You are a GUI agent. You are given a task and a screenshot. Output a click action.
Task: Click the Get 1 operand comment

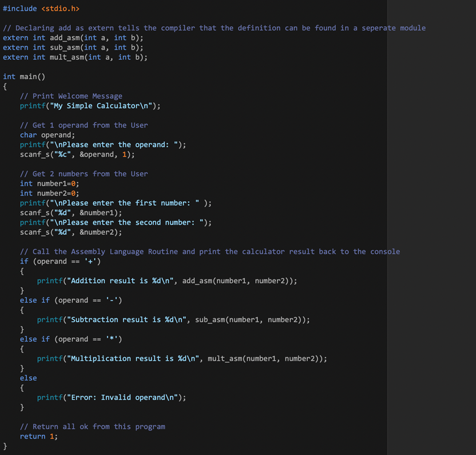click(84, 125)
